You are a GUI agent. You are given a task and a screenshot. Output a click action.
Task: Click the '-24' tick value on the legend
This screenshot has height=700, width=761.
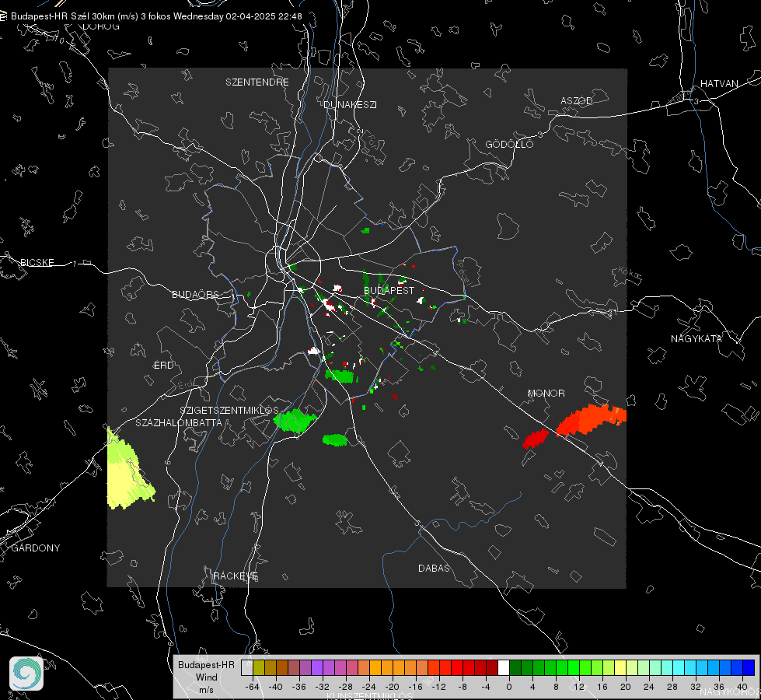click(x=369, y=687)
